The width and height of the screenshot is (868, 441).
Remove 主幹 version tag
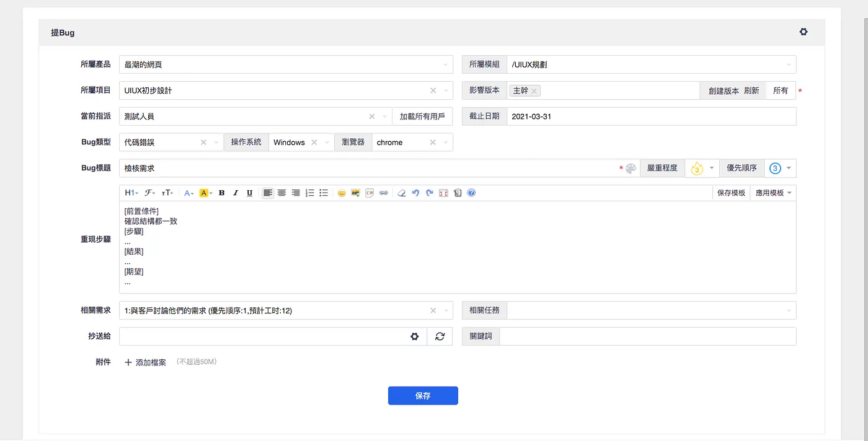534,91
